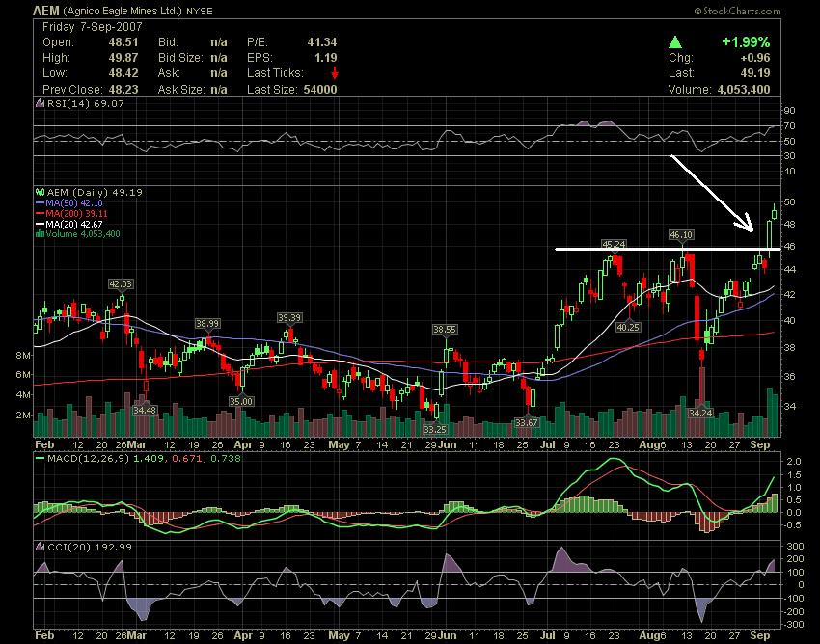
Task: Click the Agnico Eagle Mines Ltd. company name
Action: click(123, 11)
